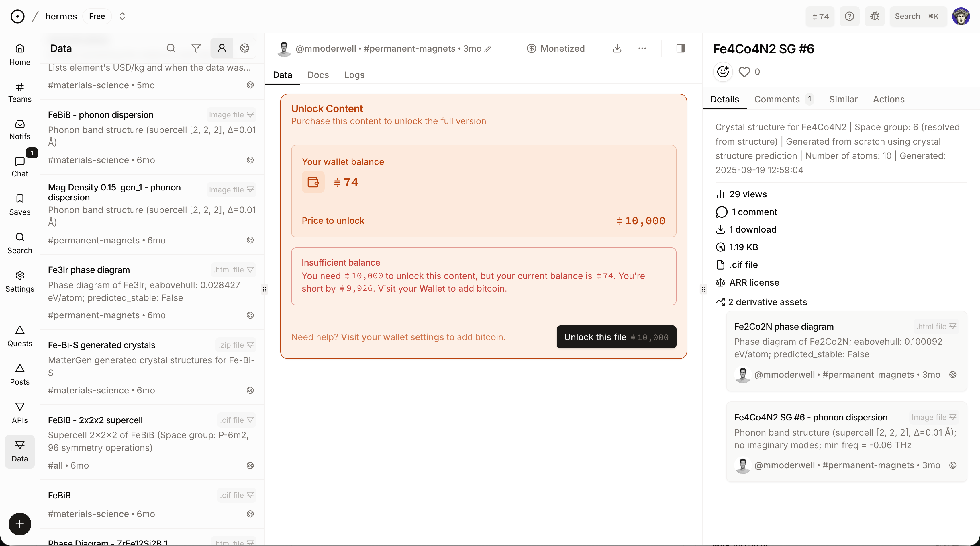Open Settings in the sidebar
This screenshot has width=980, height=546.
coord(20,282)
